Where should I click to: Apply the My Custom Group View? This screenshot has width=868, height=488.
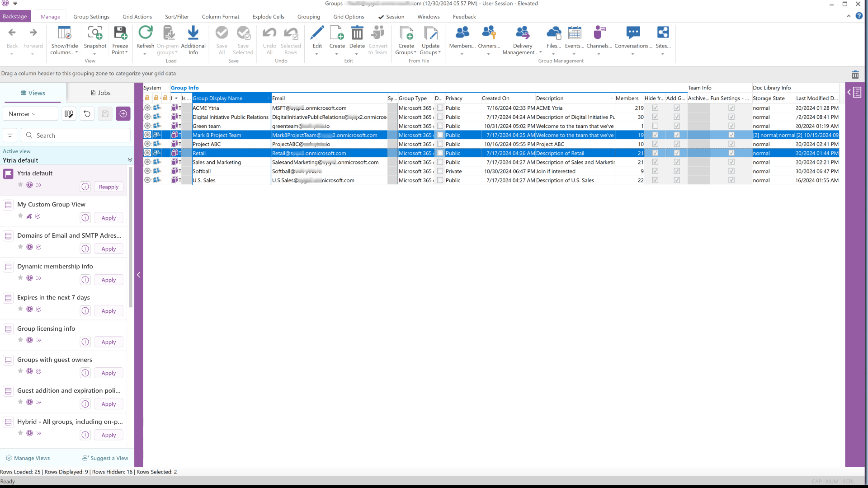pos(108,218)
